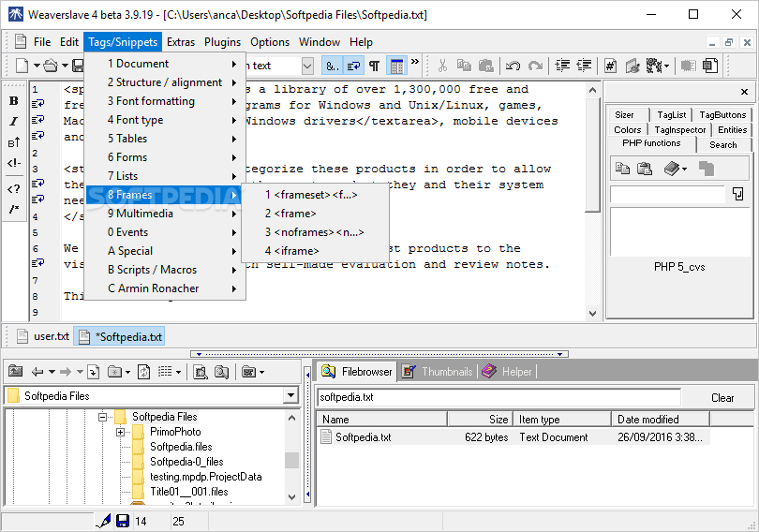Select the testing.mpdp.ProjectData folder
The width and height of the screenshot is (759, 532).
pos(206,477)
